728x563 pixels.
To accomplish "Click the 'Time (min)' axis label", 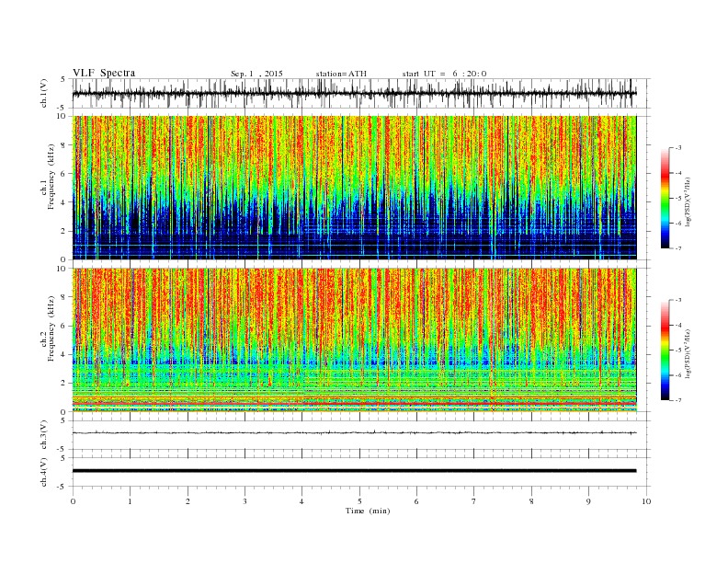I will (x=368, y=511).
